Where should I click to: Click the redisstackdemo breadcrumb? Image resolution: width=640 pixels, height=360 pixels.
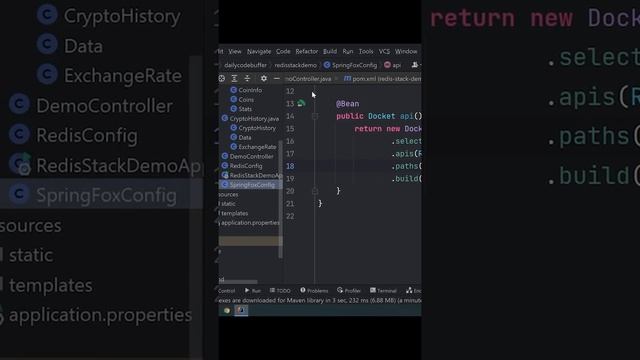point(296,65)
